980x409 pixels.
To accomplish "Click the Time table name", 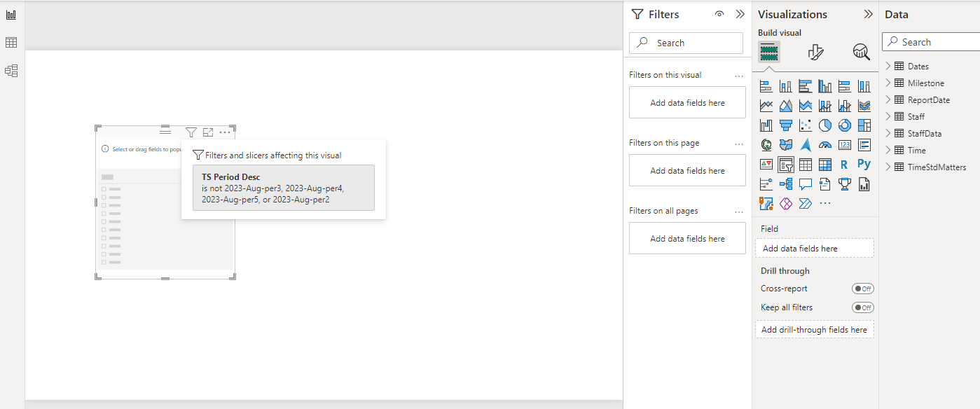I will pyautogui.click(x=917, y=150).
